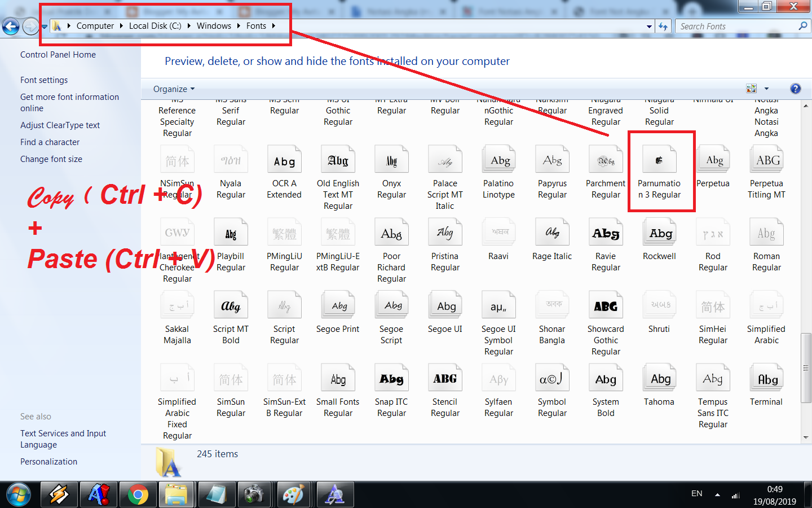This screenshot has height=508, width=812.
Task: Click the Search Fonts input field
Action: 738,26
